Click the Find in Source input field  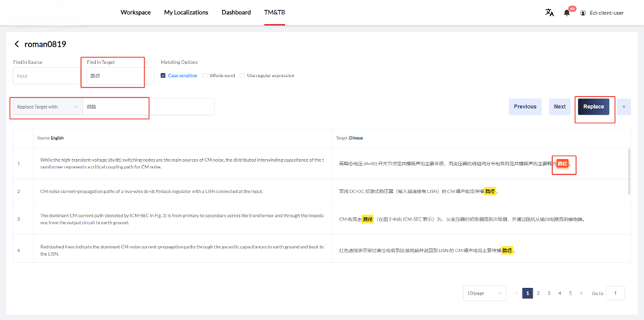tap(46, 76)
